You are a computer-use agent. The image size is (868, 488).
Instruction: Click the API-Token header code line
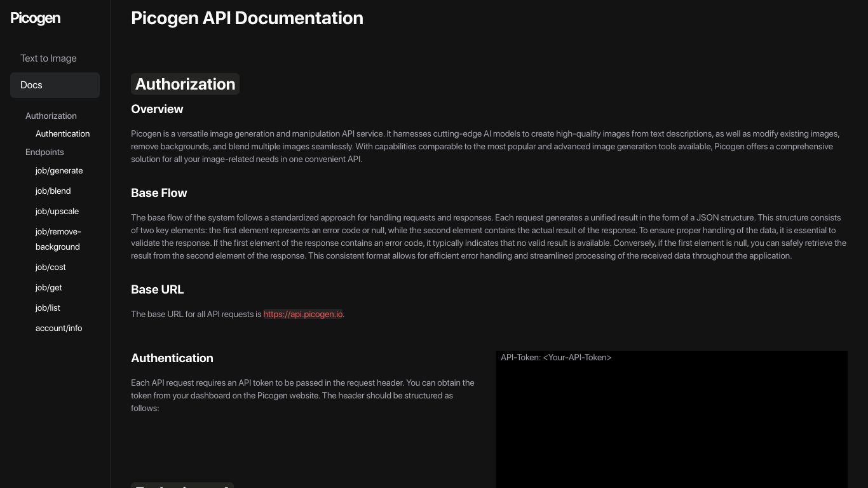[x=556, y=358]
